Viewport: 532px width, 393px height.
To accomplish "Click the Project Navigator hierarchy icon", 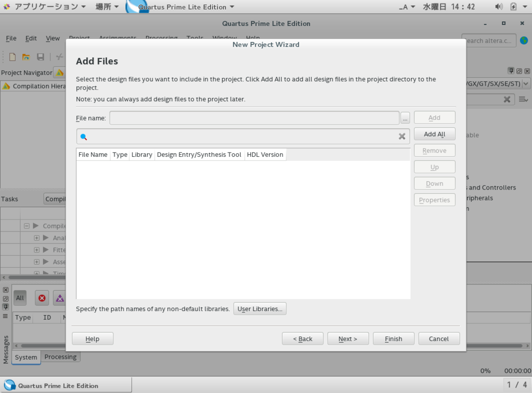I will coord(60,73).
